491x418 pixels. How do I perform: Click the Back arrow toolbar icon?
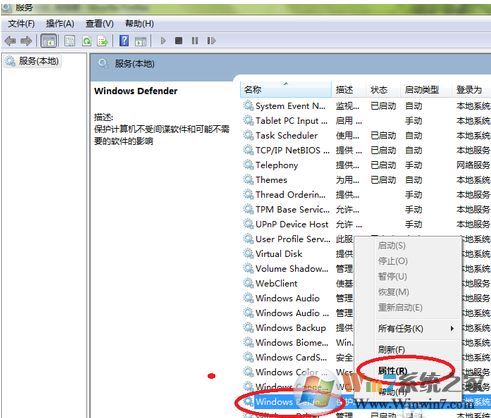click(x=10, y=41)
